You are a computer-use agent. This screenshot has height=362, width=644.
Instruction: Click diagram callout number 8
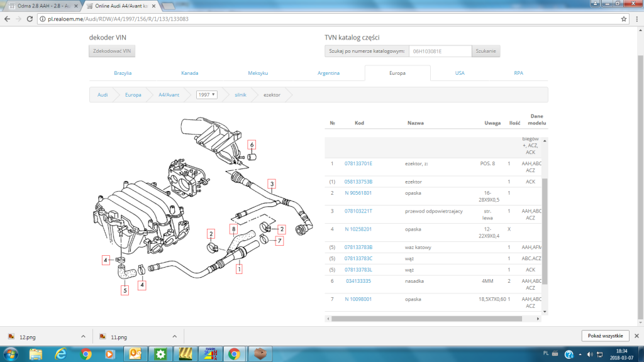tap(234, 229)
